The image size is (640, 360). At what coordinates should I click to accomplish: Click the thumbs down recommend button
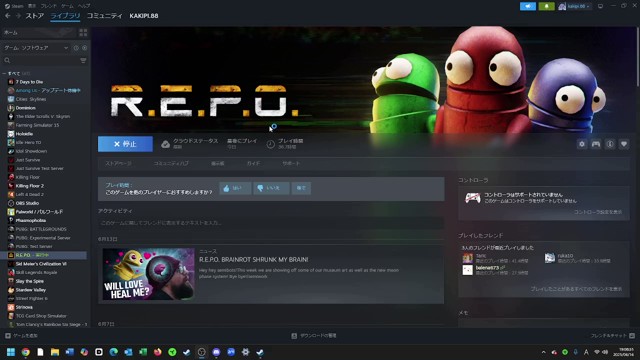[x=271, y=188]
